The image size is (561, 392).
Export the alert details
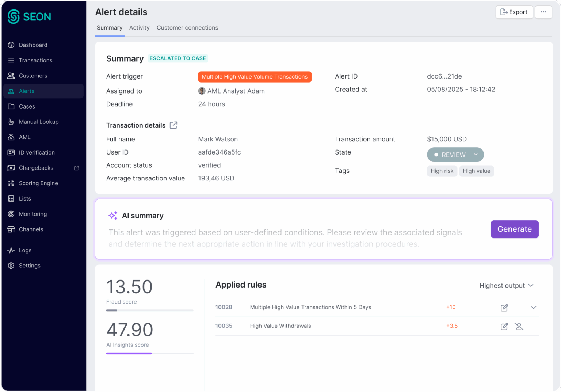[x=514, y=12]
